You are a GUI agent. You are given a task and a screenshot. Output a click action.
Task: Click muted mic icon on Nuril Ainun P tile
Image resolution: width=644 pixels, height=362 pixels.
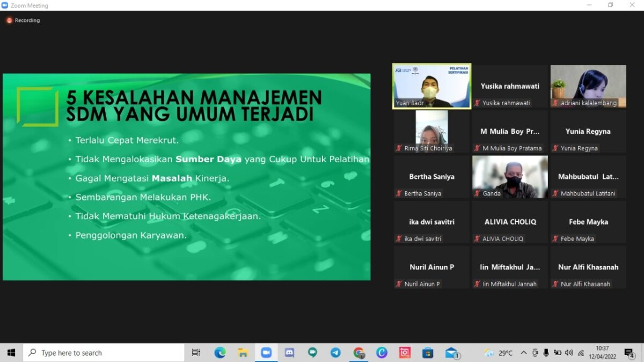coord(399,284)
